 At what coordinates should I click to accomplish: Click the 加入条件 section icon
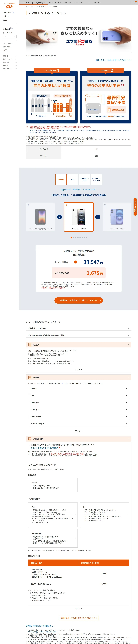30,345
